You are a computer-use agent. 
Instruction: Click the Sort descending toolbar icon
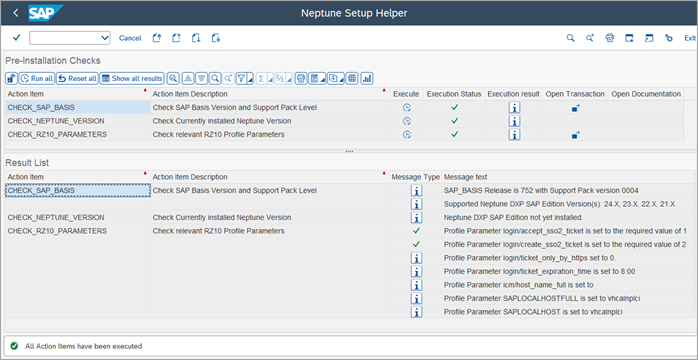coord(201,79)
